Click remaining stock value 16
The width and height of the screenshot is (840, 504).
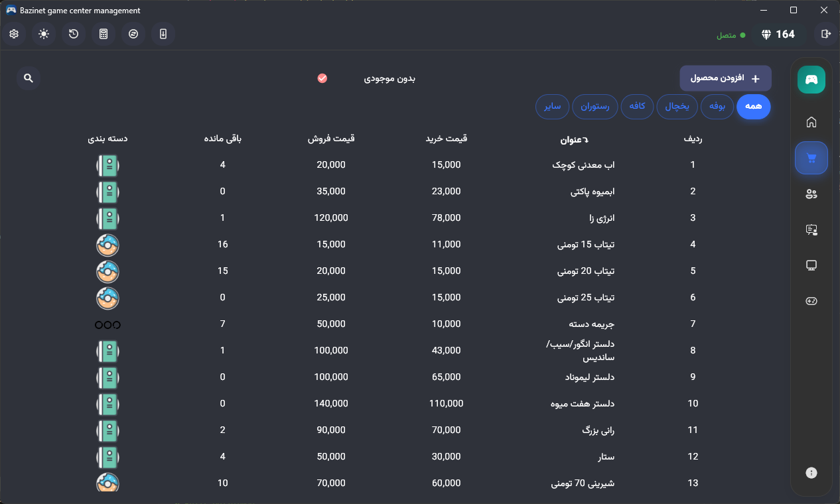(x=223, y=245)
